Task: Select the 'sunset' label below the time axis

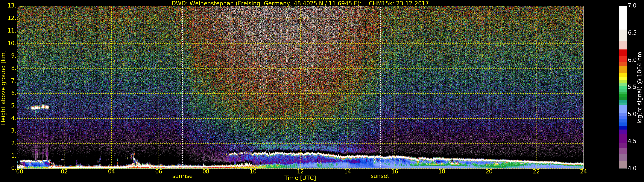Action: [x=380, y=176]
